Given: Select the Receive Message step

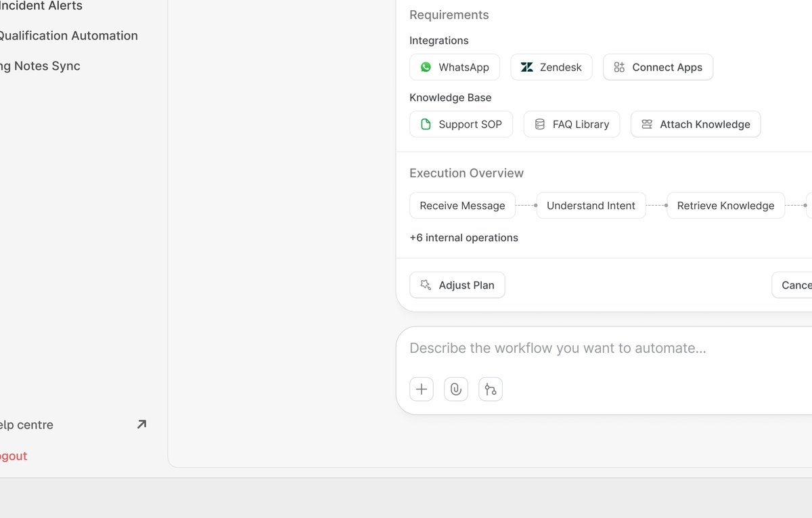Looking at the screenshot, I should (x=463, y=205).
